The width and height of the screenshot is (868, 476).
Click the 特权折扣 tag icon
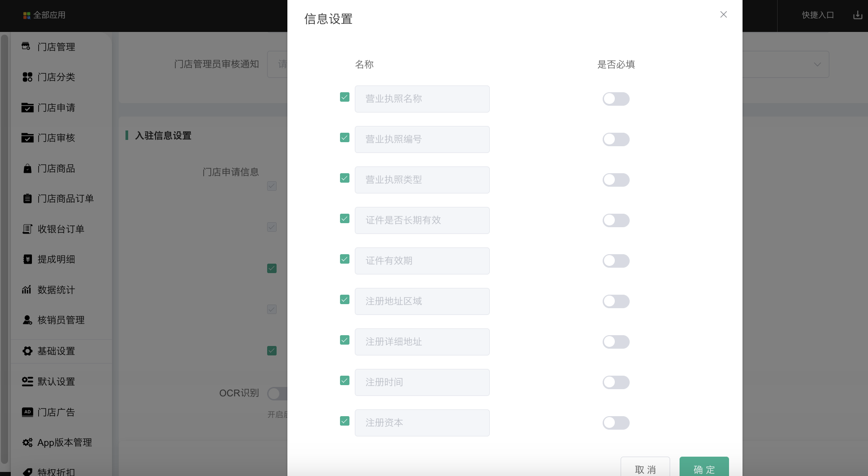(x=27, y=472)
